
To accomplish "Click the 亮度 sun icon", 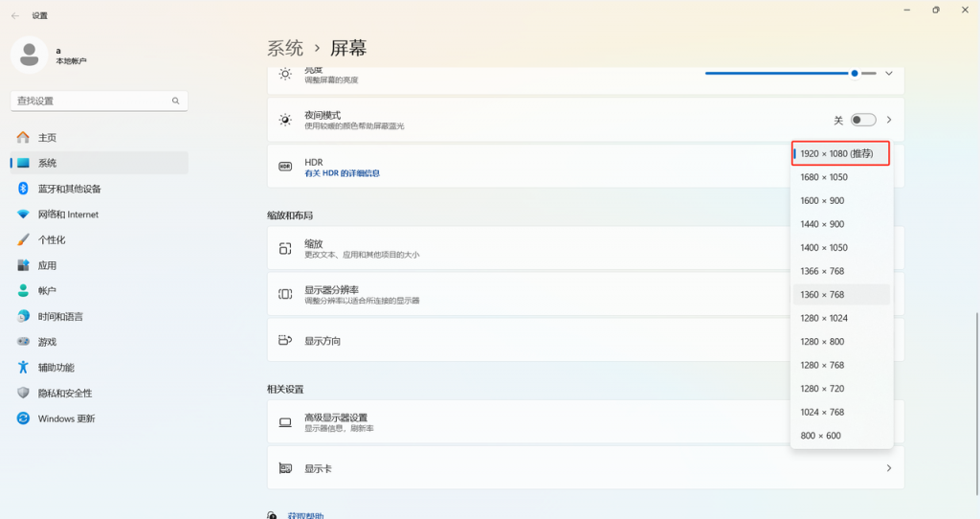I will [x=285, y=74].
